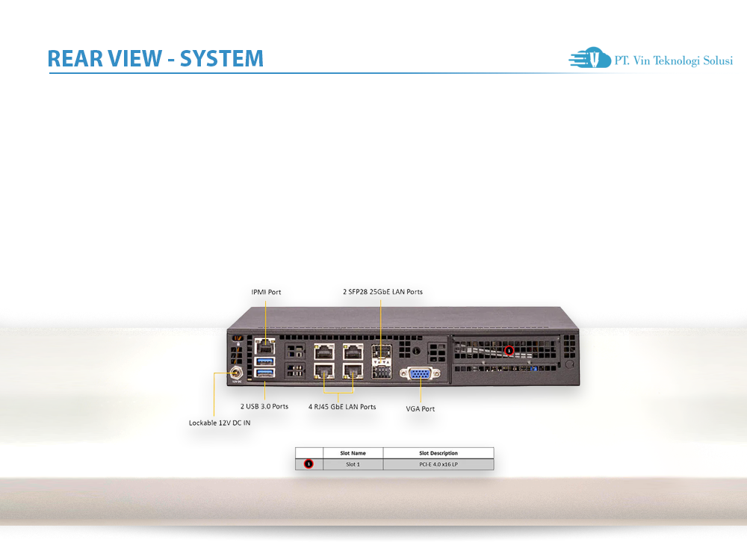This screenshot has height=560, width=747.
Task: Click the blue VGA connector on the server
Action: point(420,373)
